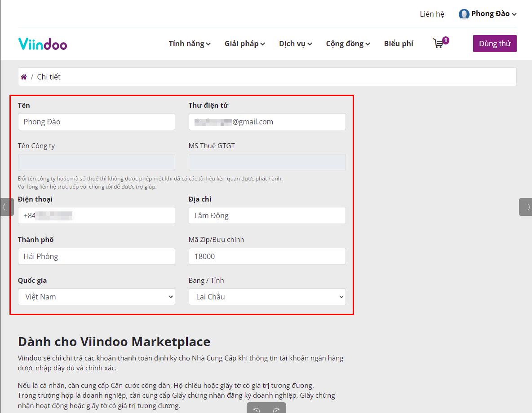Click the Phong Đào user avatar

464,14
